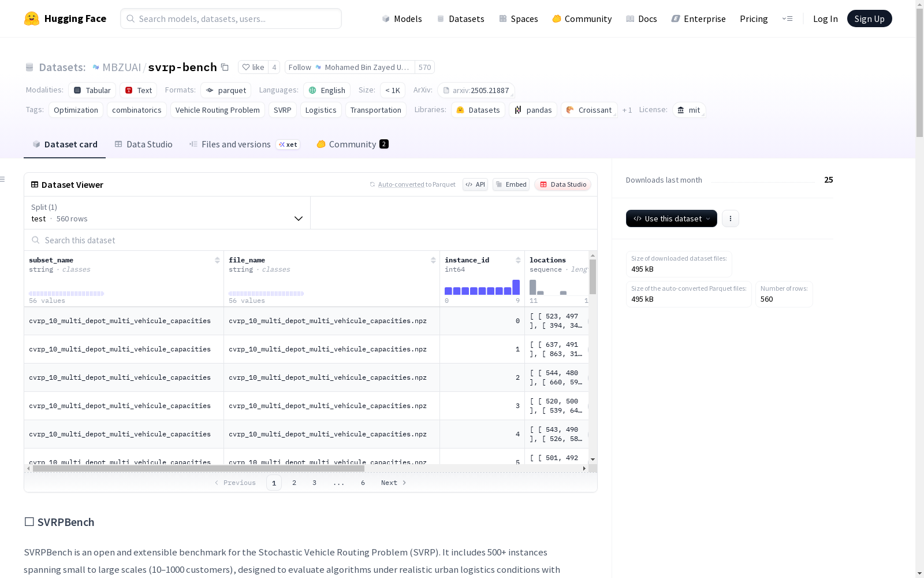
Task: Go to page 3 of the viewer
Action: pyautogui.click(x=314, y=483)
